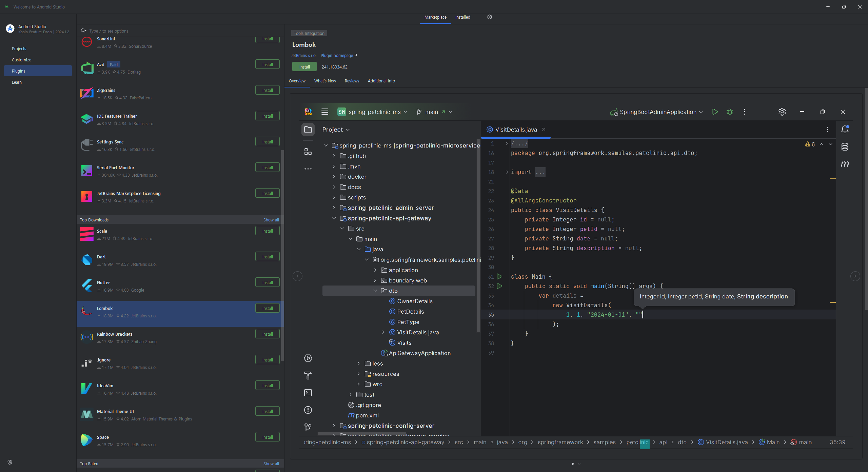Open the Structure tool window icon
The height and width of the screenshot is (472, 868).
[308, 152]
